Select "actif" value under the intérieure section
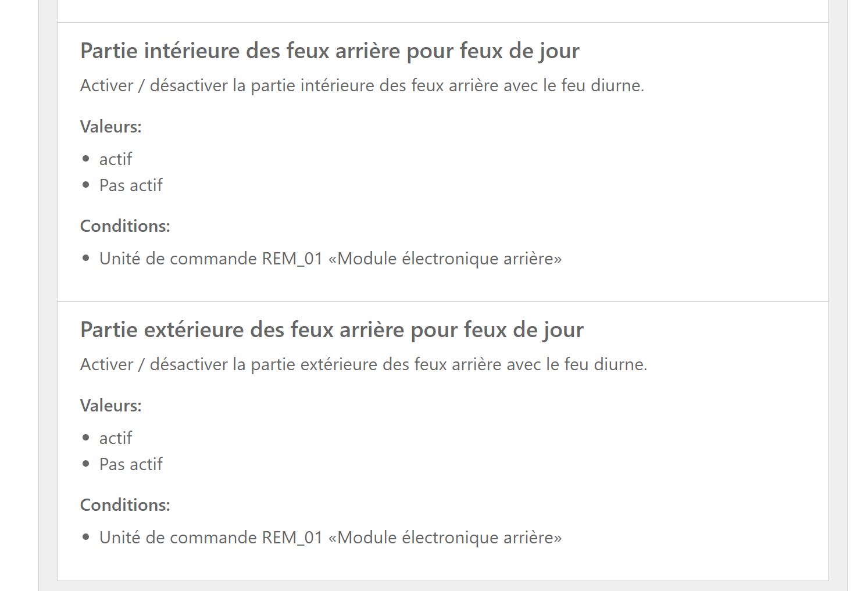The height and width of the screenshot is (591, 868). [116, 159]
